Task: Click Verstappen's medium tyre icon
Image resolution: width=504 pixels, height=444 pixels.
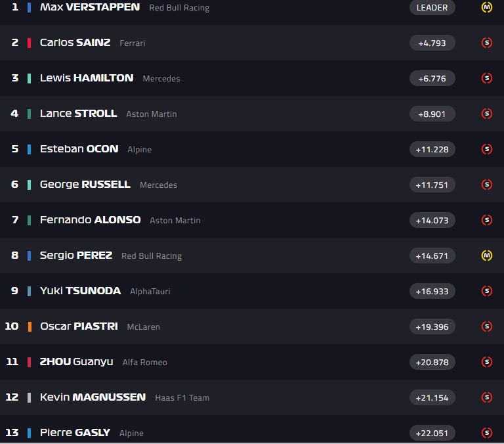Action: tap(486, 7)
